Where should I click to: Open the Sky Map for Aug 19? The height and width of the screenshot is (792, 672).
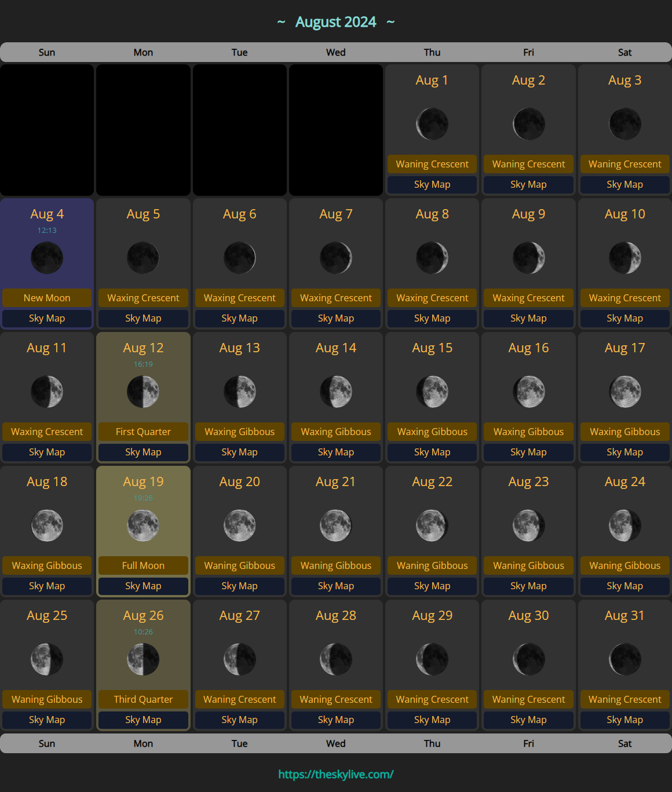(x=143, y=586)
